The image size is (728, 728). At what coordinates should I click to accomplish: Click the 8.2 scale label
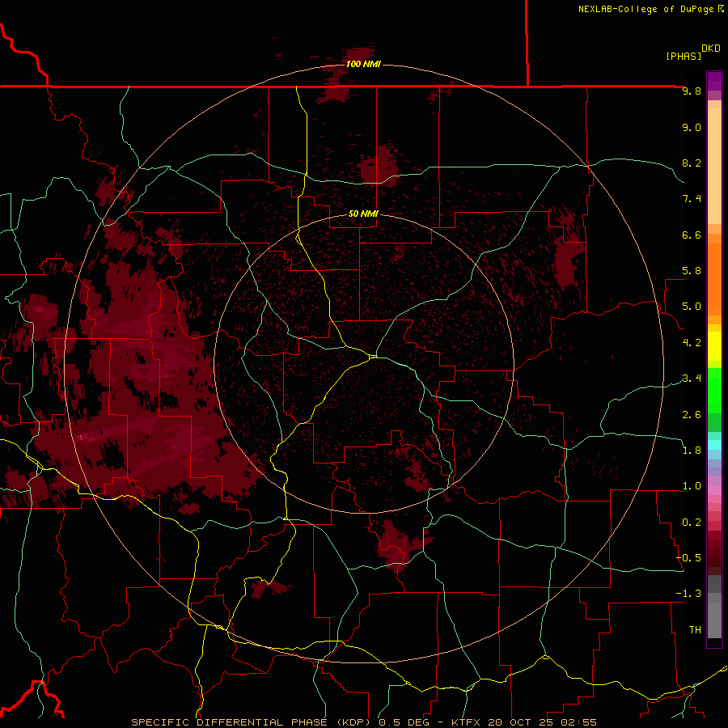[692, 163]
